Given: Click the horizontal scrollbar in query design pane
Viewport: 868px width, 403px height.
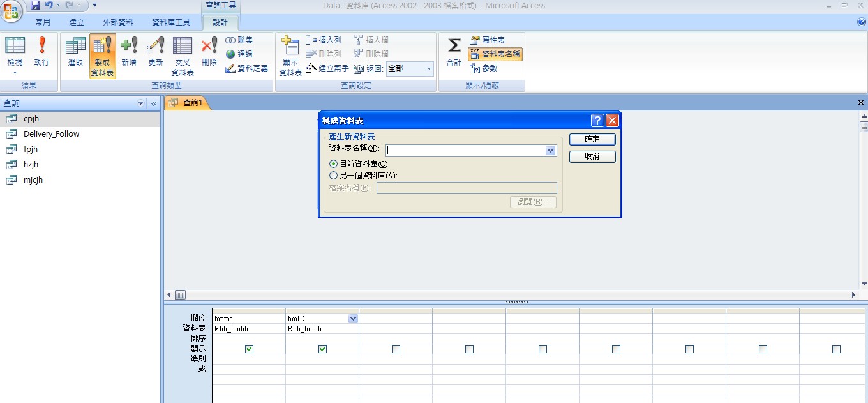Looking at the screenshot, I should 511,295.
